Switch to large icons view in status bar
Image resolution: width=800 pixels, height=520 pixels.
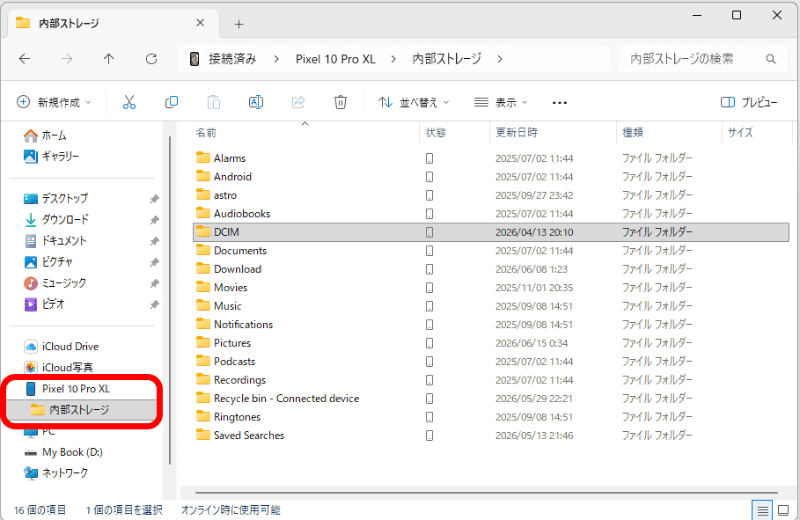point(783,510)
